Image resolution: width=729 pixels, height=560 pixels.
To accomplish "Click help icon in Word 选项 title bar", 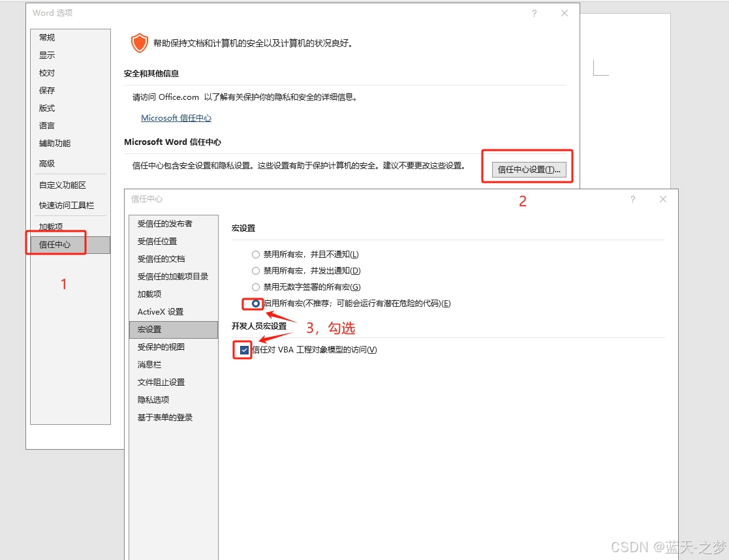I will pos(535,14).
